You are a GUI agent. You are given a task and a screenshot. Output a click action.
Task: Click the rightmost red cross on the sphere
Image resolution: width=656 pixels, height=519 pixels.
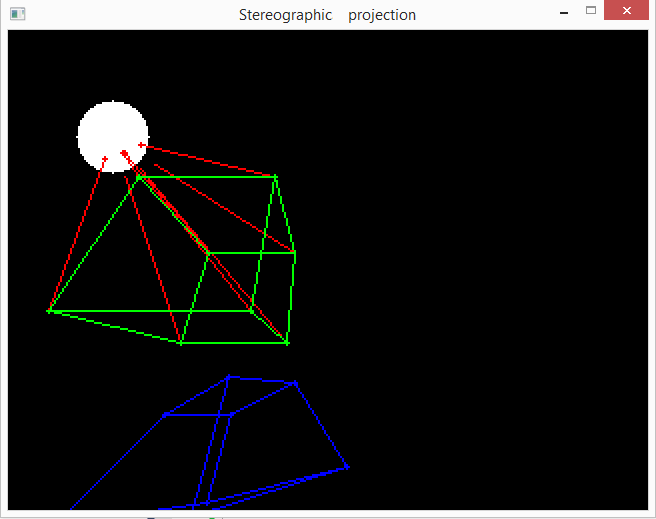pos(141,146)
